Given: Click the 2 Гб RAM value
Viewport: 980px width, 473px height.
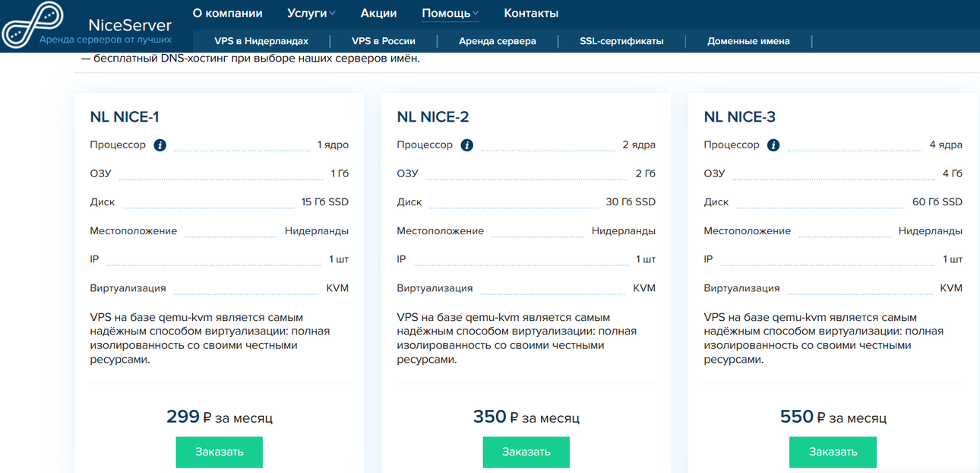Looking at the screenshot, I should point(646,173).
